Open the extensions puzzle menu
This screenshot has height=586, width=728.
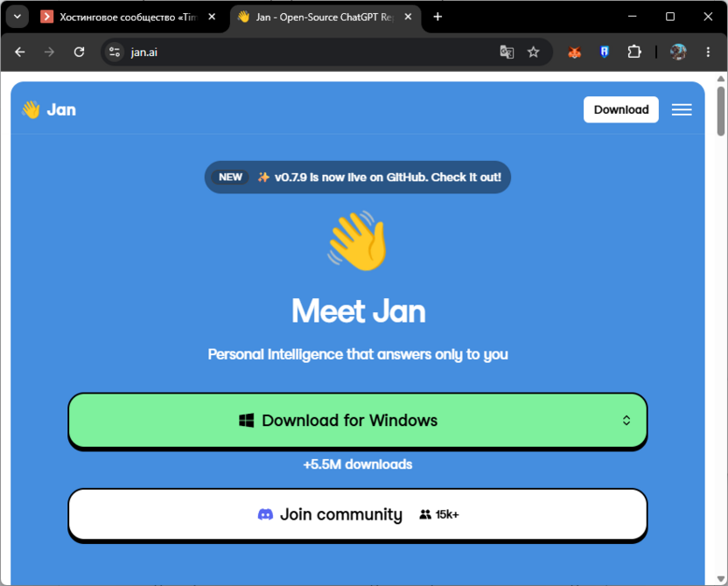click(634, 52)
